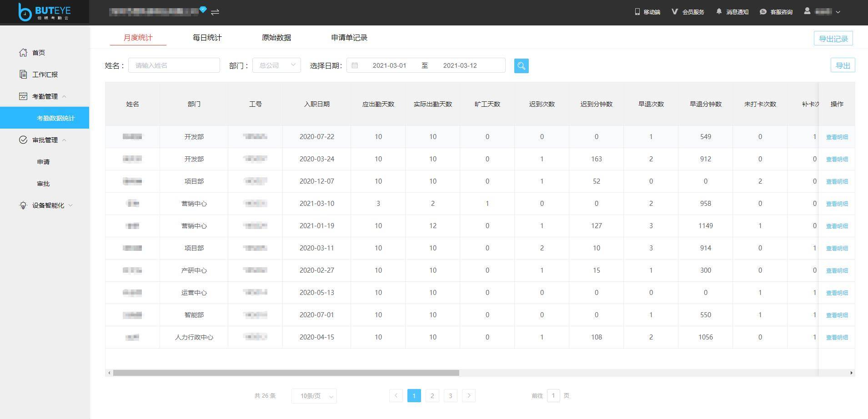
Task: Open 查看明细 for 2020-03-24 row
Action: (x=837, y=159)
